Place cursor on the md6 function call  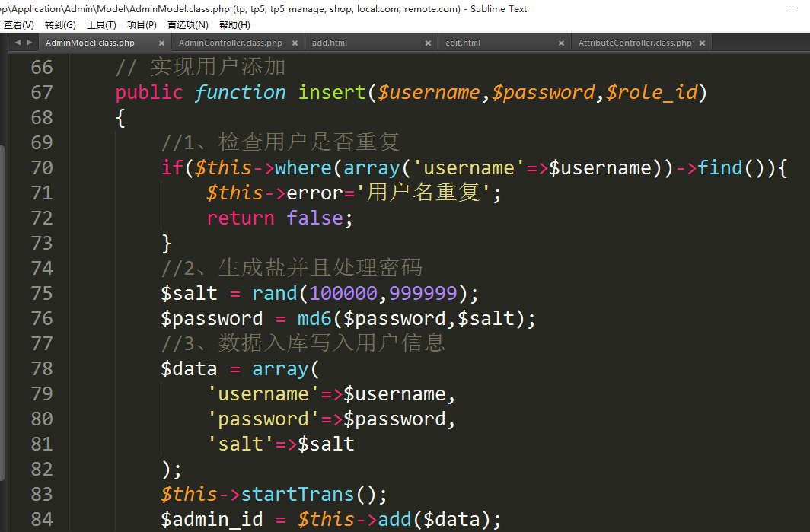tap(292, 318)
